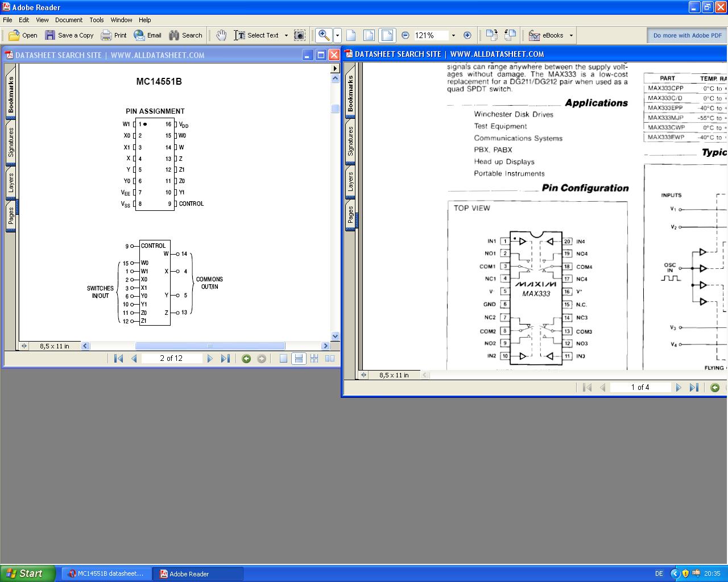The image size is (728, 582).
Task: Open Signatures tab in MAX333 window
Action: (350, 141)
